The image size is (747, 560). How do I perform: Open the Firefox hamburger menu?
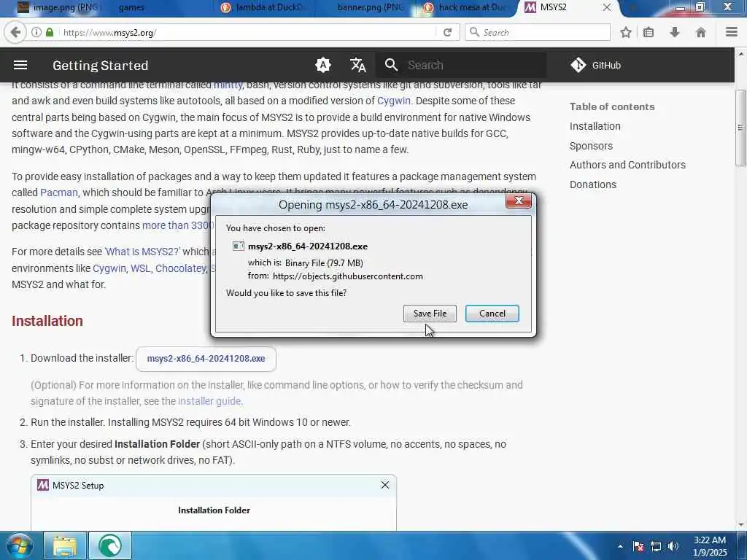coord(732,32)
